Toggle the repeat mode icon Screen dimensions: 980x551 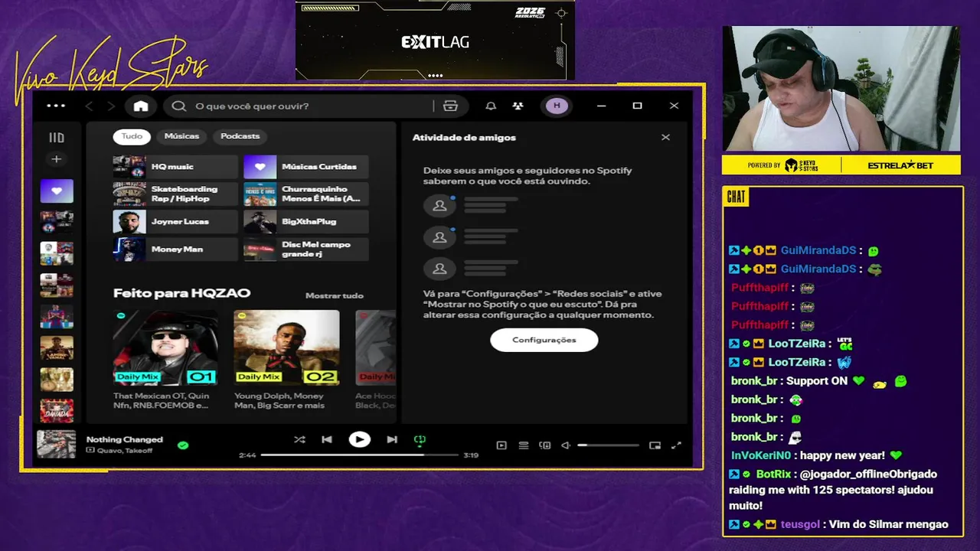point(420,440)
